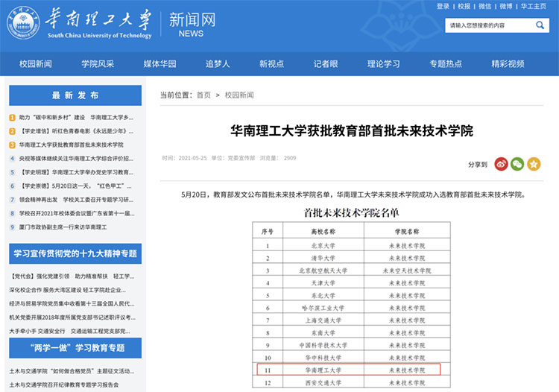Click the article date 2021-05-25
This screenshot has height=392, width=559.
click(x=192, y=158)
